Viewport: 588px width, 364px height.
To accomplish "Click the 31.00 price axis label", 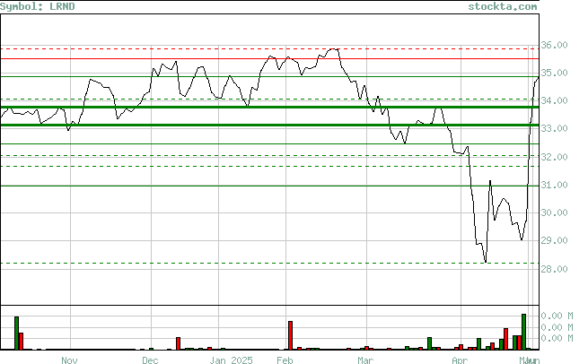I will pyautogui.click(x=554, y=185).
